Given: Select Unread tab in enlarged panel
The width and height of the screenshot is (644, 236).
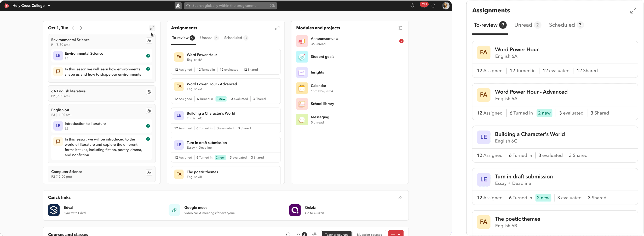Looking at the screenshot, I should [527, 25].
